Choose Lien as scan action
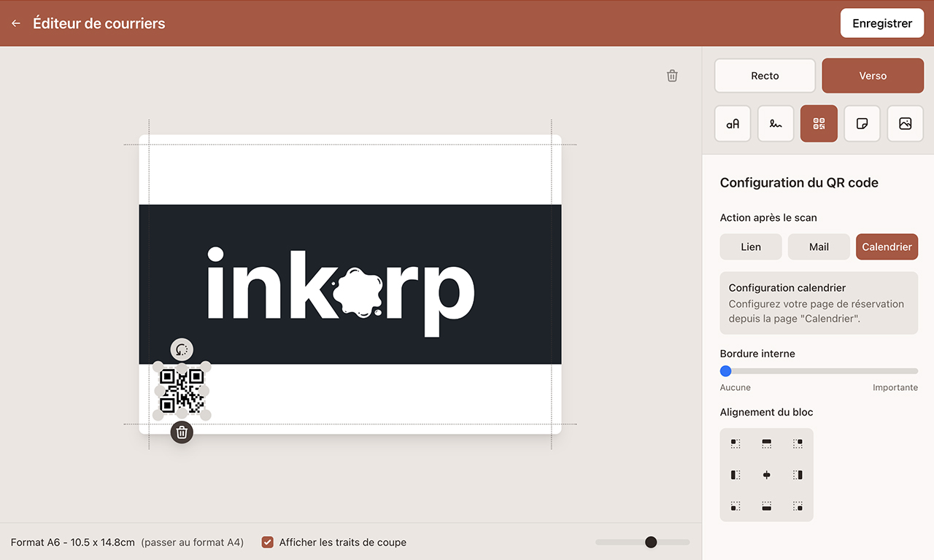Viewport: 934px width, 560px height. 750,247
